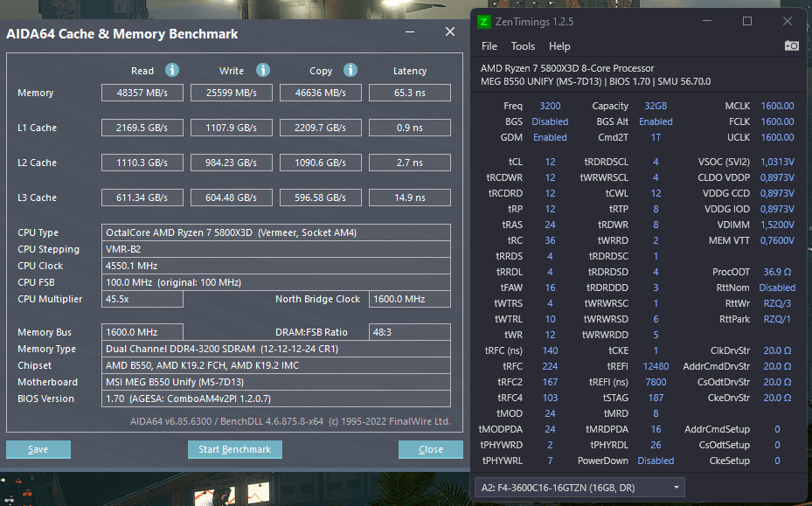Save the AIDA64 benchmark results
Image resolution: width=812 pixels, height=506 pixels.
[38, 449]
